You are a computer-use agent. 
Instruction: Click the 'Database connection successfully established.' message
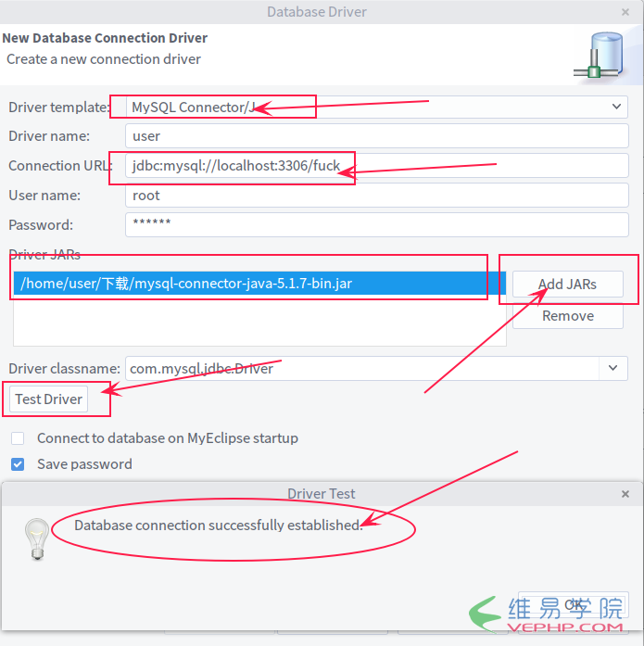[219, 526]
